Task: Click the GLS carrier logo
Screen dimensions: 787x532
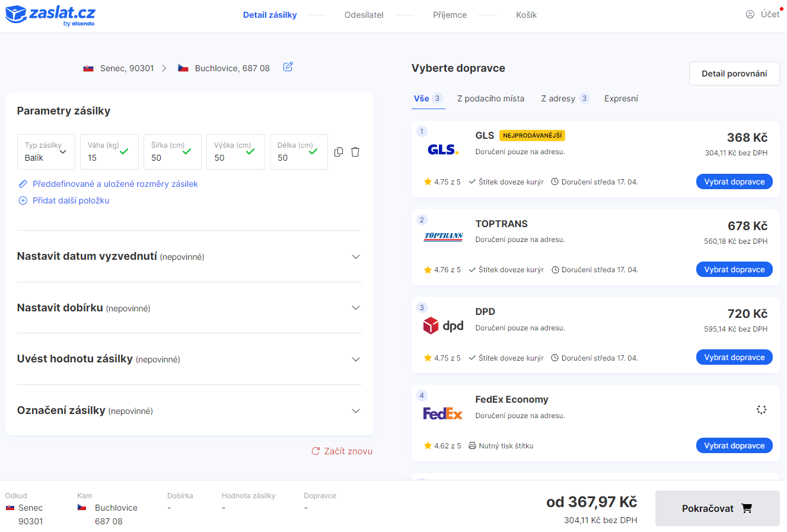Action: click(x=443, y=149)
